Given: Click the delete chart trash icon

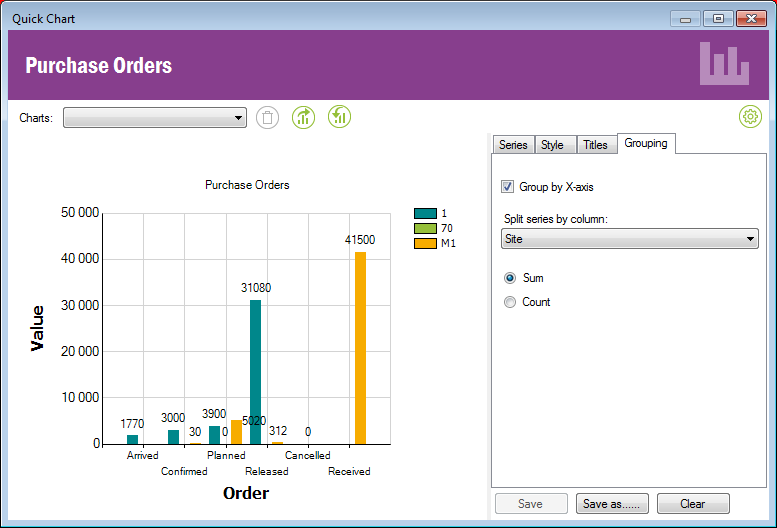Looking at the screenshot, I should click(x=267, y=118).
